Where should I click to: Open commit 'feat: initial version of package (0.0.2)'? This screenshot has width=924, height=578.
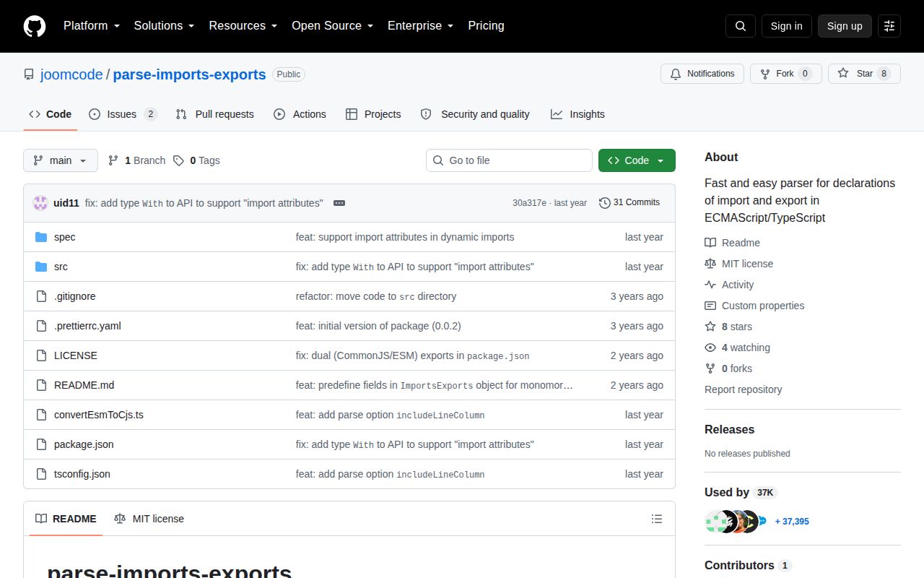point(378,326)
